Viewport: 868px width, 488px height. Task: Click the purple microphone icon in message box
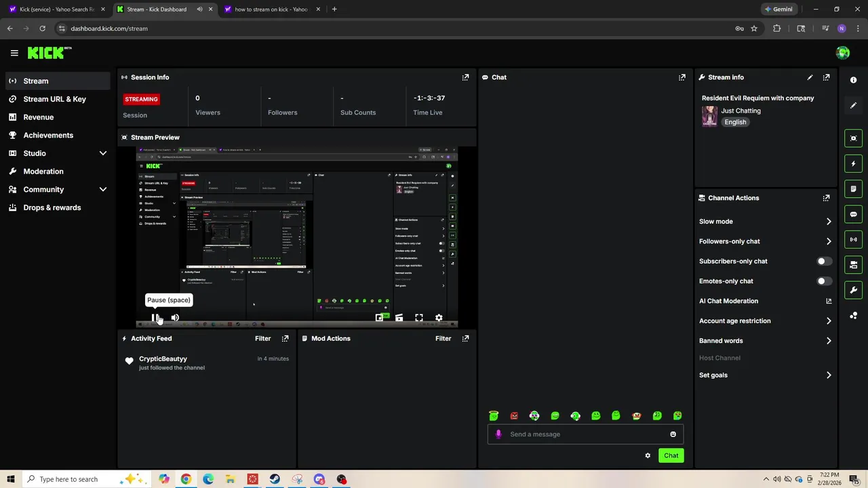click(x=498, y=434)
